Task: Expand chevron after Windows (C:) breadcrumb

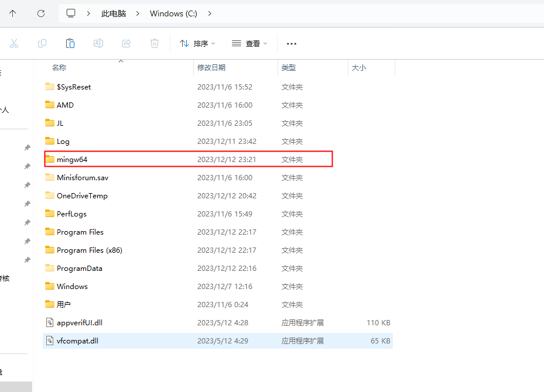Action: pyautogui.click(x=210, y=13)
